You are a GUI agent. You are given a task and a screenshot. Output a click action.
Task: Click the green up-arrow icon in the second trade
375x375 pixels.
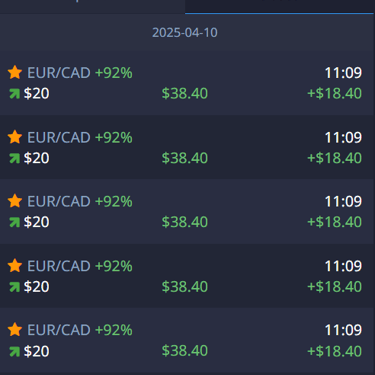15,158
